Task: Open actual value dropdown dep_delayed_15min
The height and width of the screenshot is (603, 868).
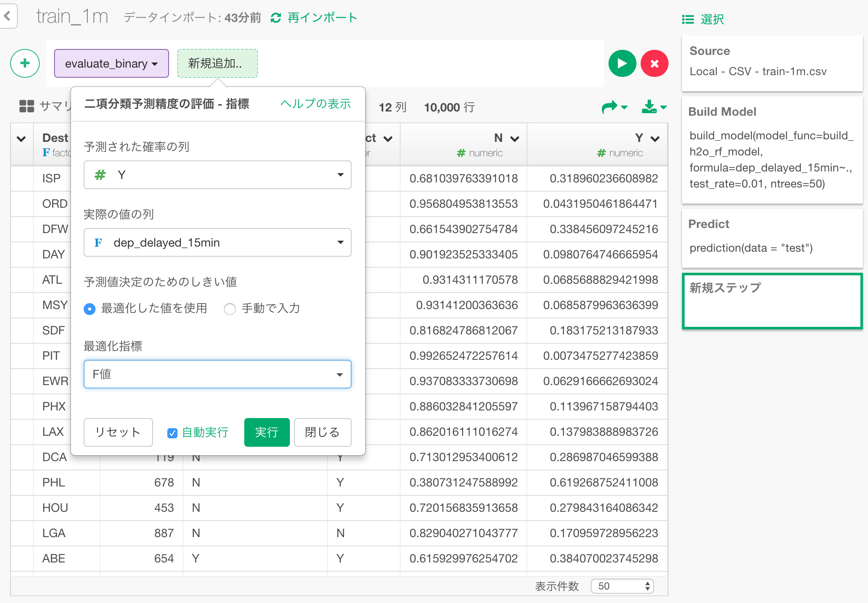Action: pos(217,242)
